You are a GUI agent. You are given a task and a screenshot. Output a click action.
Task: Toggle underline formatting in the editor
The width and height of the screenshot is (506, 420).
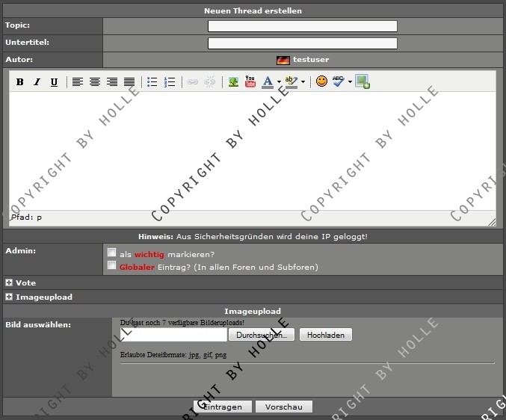point(55,82)
